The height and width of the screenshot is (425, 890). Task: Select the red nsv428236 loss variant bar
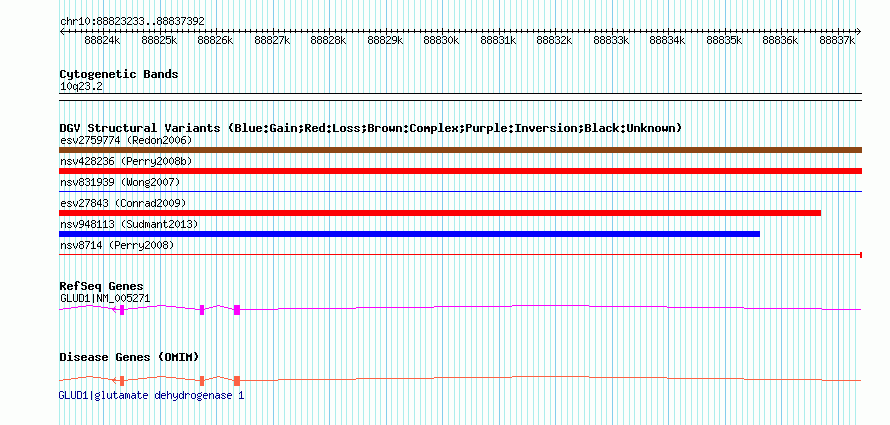tap(460, 171)
